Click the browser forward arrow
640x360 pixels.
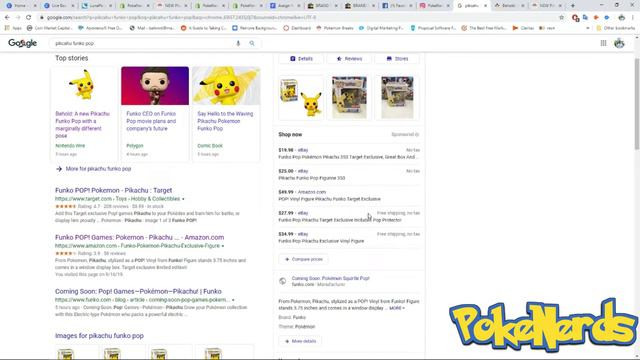click(18, 18)
